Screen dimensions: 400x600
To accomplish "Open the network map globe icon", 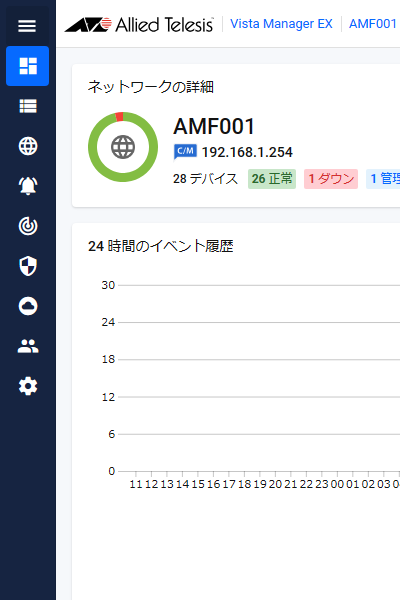I will pyautogui.click(x=28, y=146).
